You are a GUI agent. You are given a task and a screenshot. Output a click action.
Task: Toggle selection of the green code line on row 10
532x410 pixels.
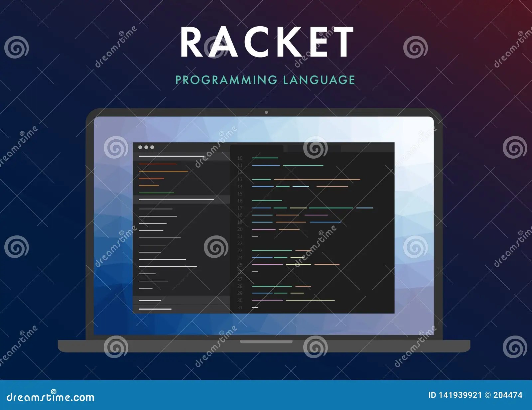coord(265,158)
